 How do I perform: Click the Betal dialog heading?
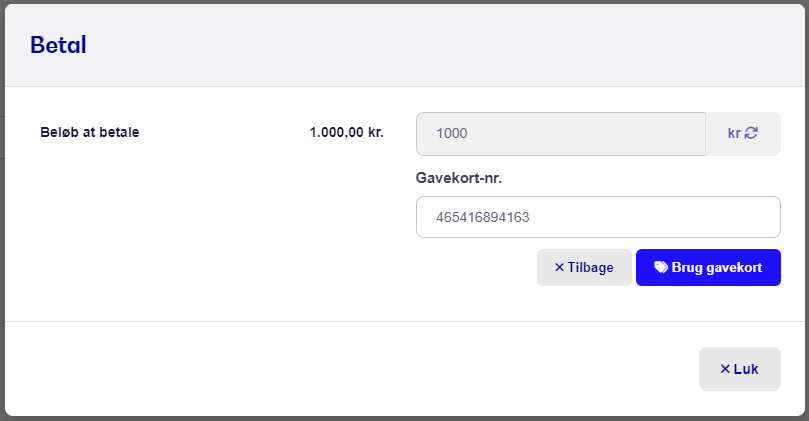pyautogui.click(x=58, y=45)
